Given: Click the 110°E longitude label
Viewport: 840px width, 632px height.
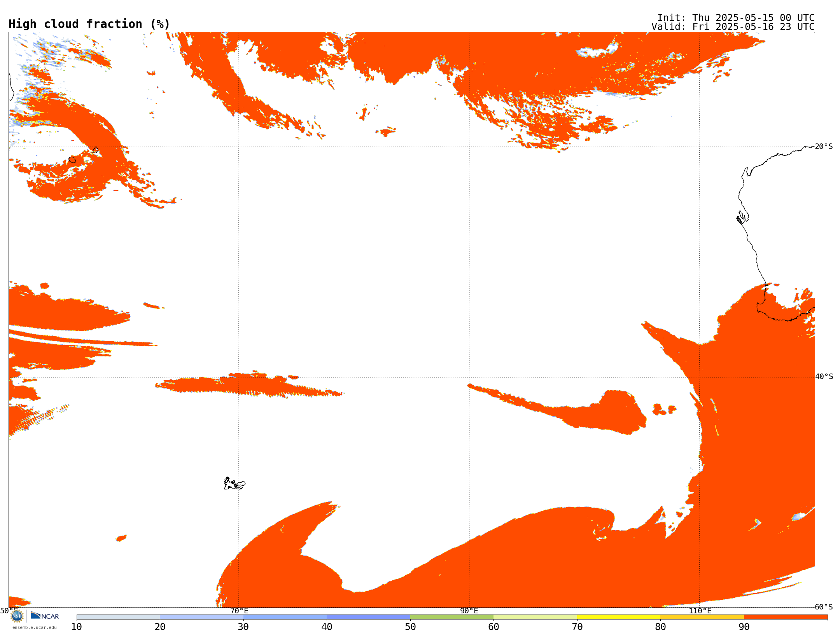Looking at the screenshot, I should (x=700, y=611).
